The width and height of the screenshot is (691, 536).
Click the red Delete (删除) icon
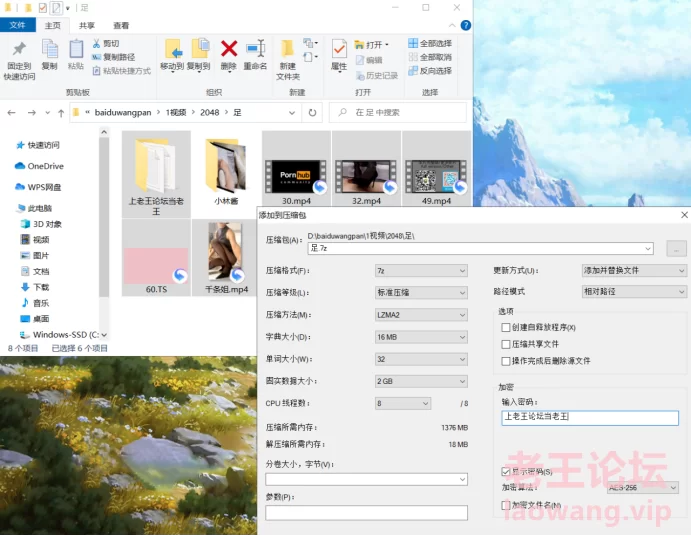(229, 48)
